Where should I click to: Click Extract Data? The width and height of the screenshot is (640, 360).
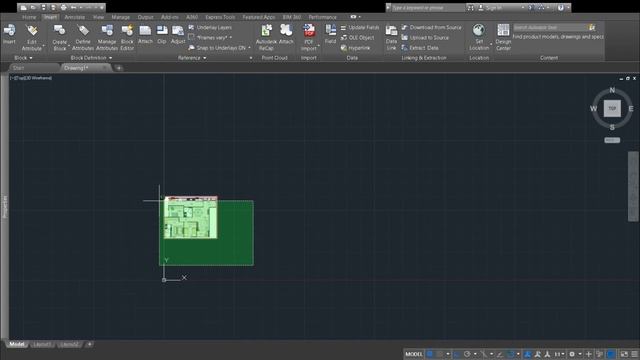point(420,48)
